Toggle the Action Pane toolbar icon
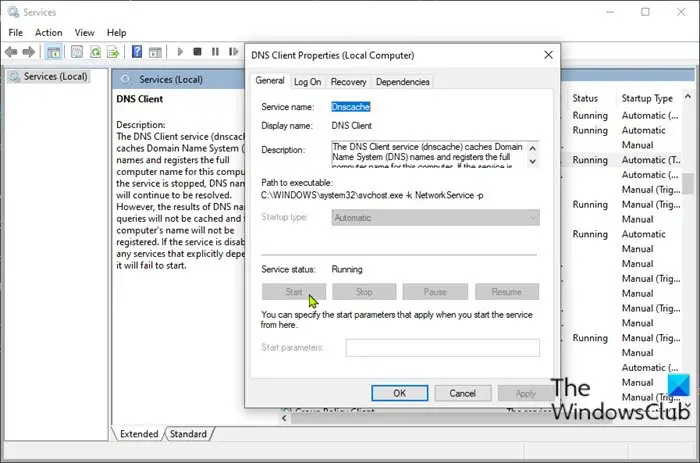The height and width of the screenshot is (463, 700). (155, 52)
